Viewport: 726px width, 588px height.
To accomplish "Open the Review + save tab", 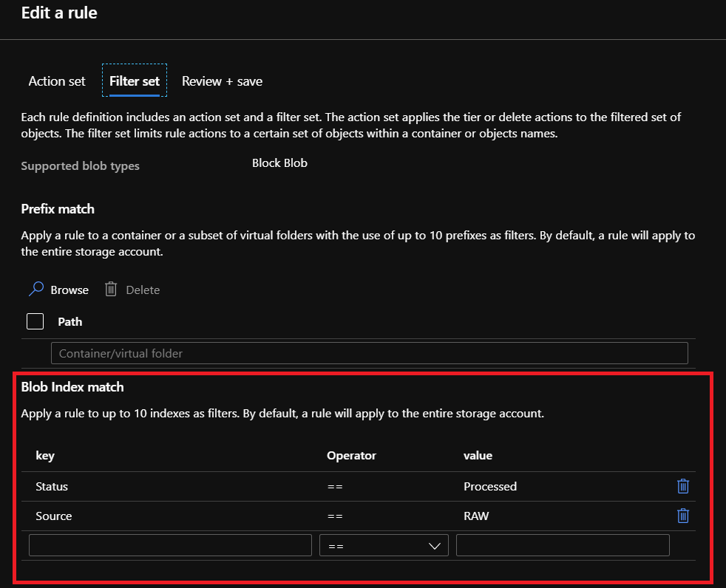I will [223, 81].
